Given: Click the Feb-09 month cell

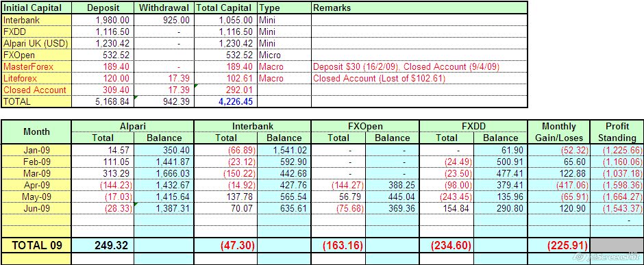Looking at the screenshot, I should (x=36, y=162).
